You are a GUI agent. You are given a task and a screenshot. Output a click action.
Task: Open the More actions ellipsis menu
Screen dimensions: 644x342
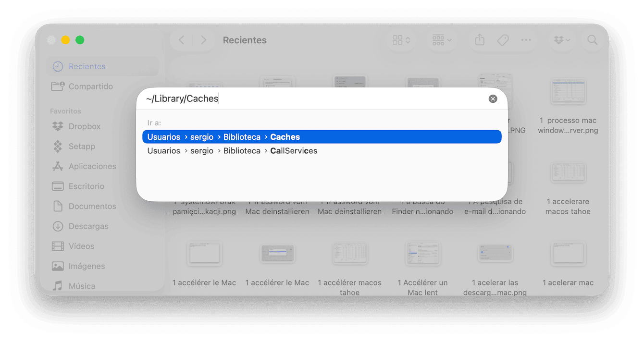coord(526,40)
